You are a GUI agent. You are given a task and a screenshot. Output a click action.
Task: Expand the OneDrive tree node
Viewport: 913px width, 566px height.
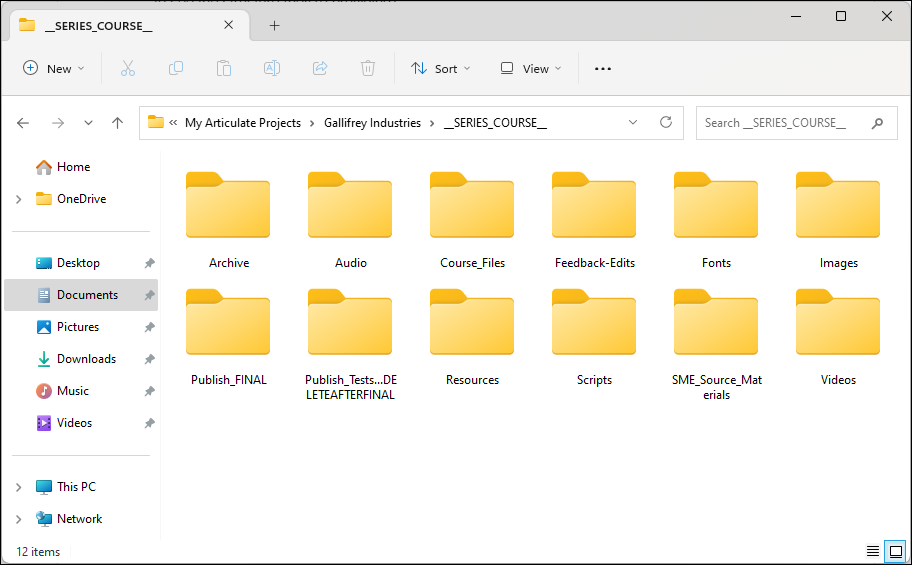19,199
